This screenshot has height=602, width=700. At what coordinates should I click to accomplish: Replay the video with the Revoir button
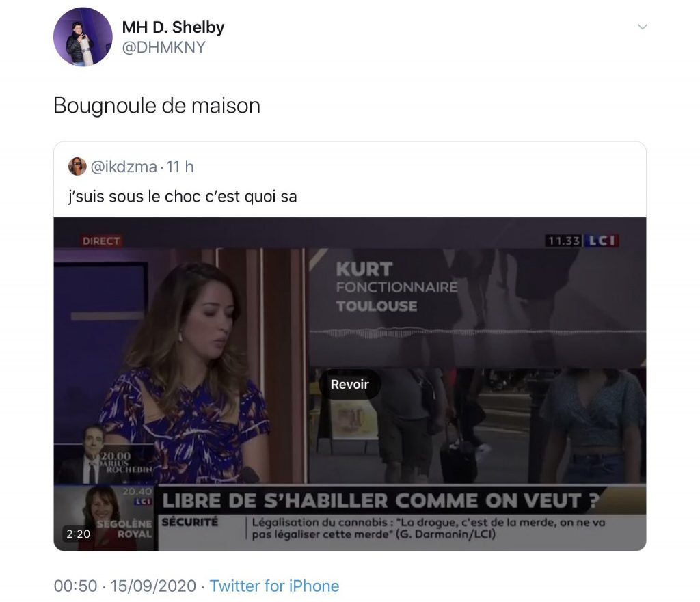(x=349, y=384)
